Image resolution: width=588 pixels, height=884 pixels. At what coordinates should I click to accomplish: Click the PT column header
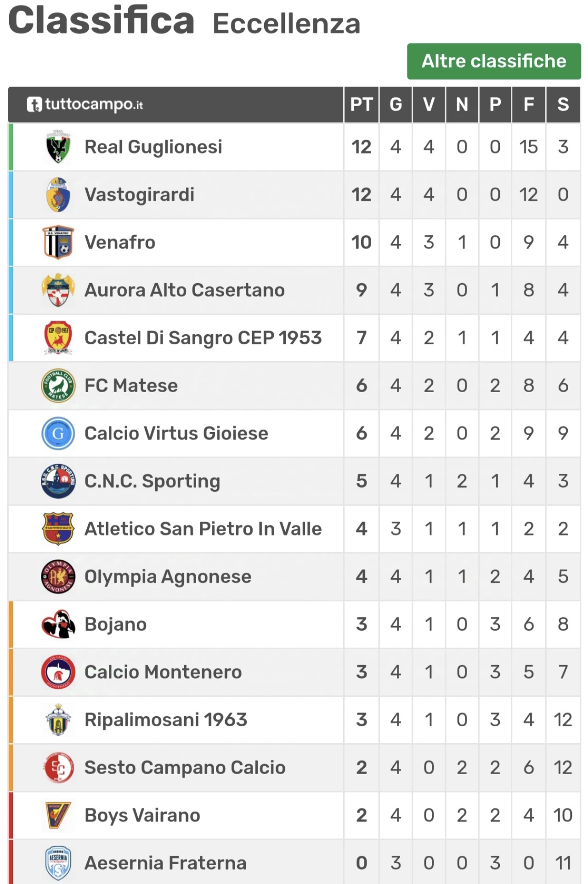click(x=362, y=104)
